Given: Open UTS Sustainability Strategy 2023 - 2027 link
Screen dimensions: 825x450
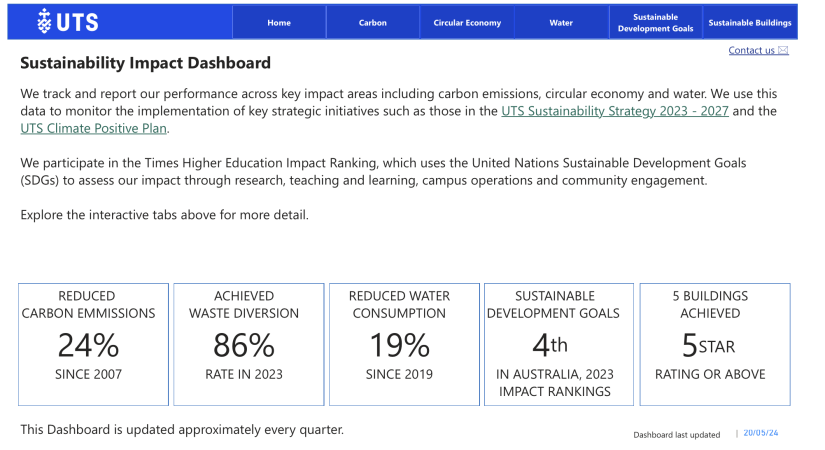Looking at the screenshot, I should (615, 111).
